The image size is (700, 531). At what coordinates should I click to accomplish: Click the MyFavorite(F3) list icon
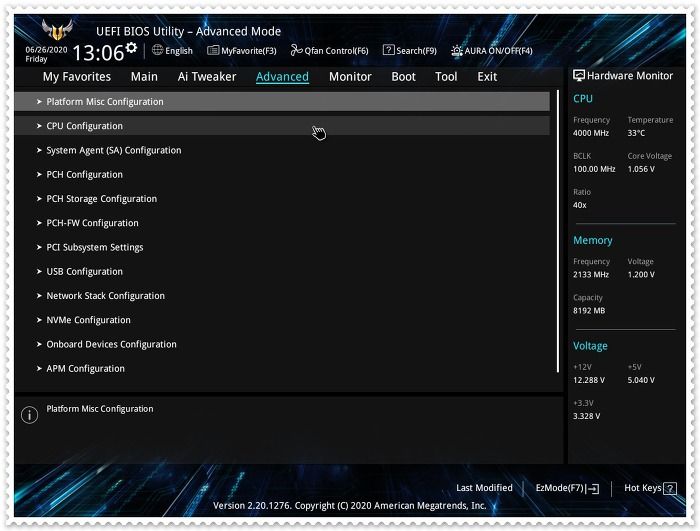[213, 50]
